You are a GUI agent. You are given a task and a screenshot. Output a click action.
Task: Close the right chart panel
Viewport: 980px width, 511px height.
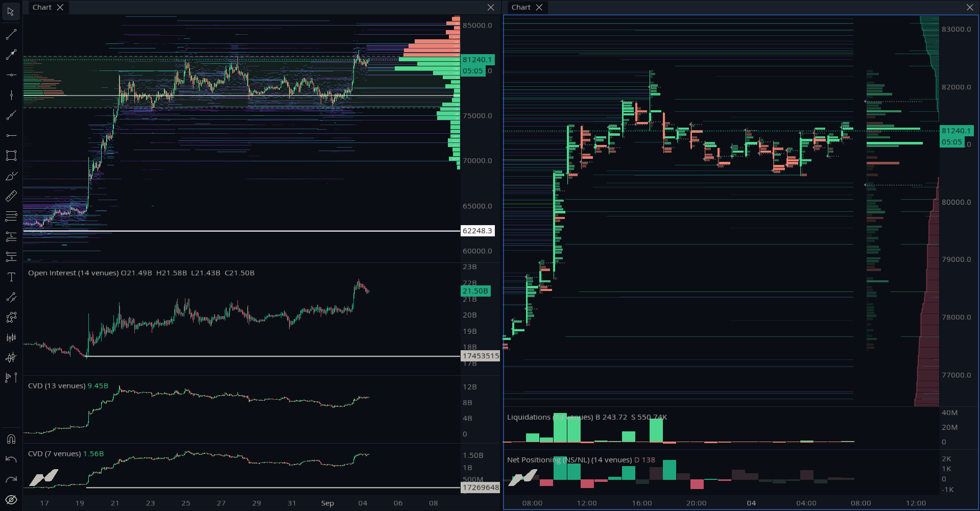pyautogui.click(x=970, y=7)
